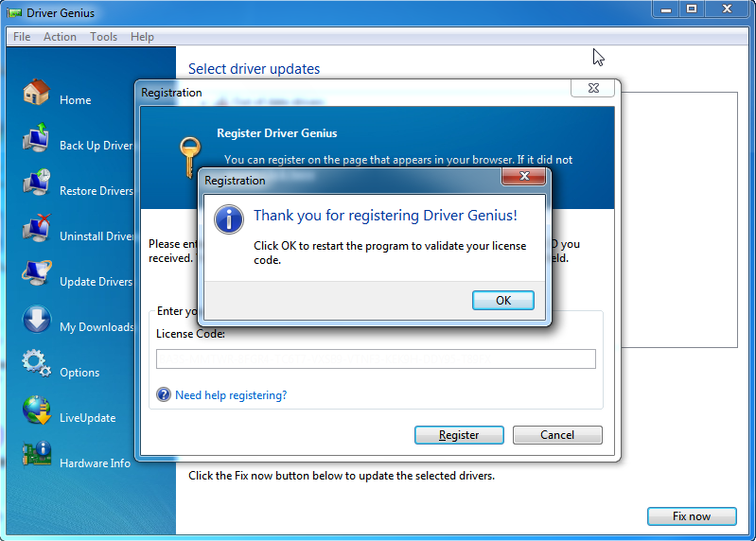Screen dimensions: 756x541
Task: Cancel the registration dialog
Action: [557, 435]
